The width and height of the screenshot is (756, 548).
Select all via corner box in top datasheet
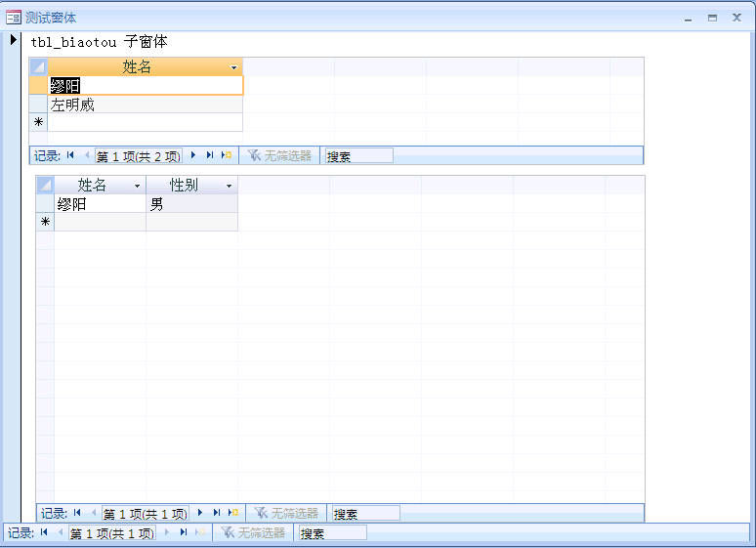pyautogui.click(x=38, y=66)
